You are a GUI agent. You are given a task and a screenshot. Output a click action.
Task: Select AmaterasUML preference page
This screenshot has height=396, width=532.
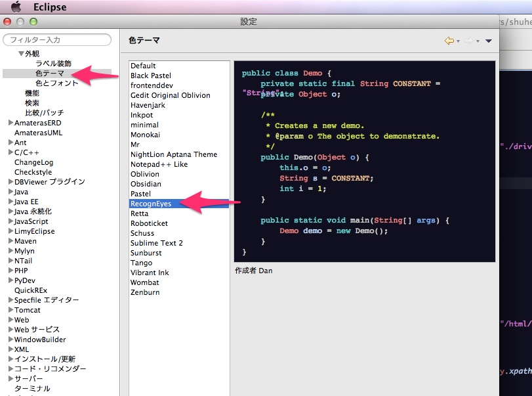click(x=38, y=133)
